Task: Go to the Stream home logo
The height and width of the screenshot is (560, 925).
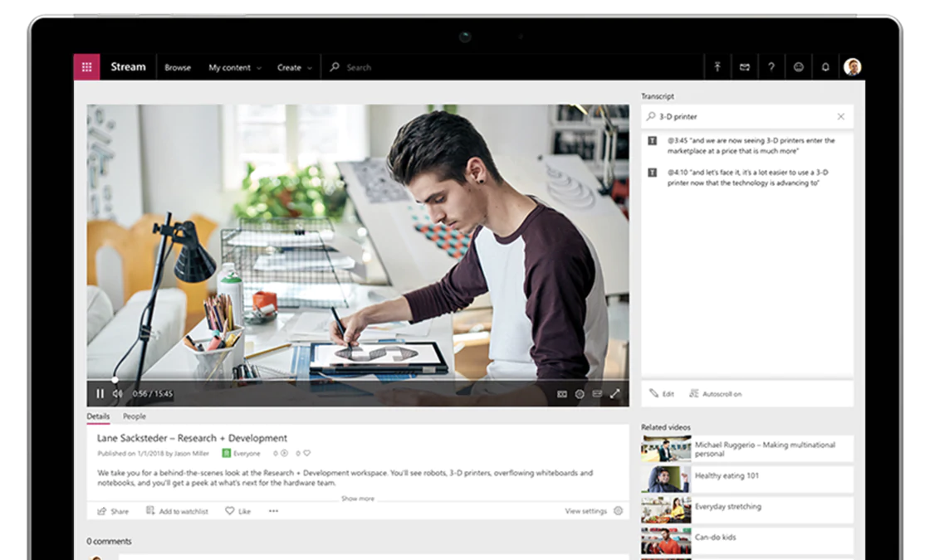Action: pos(128,67)
